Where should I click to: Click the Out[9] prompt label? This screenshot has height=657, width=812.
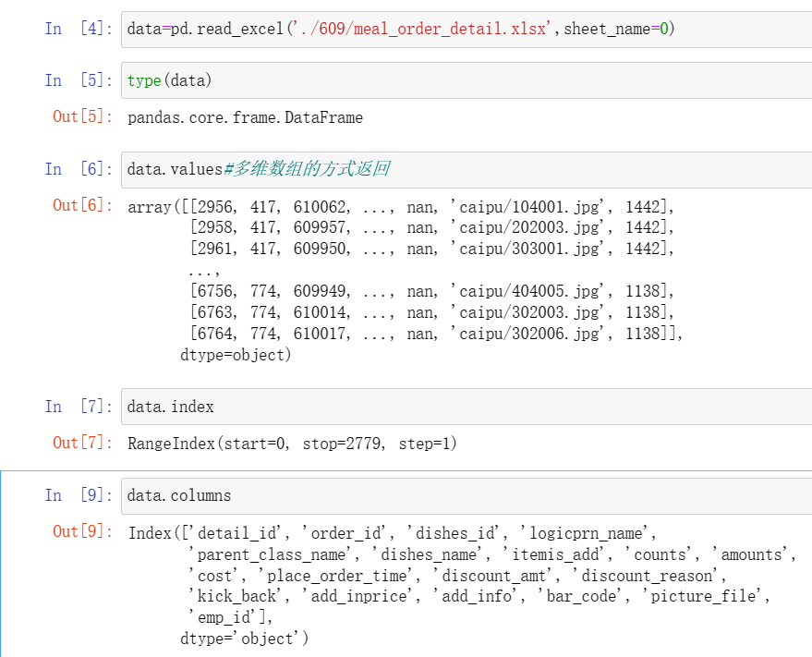tap(83, 531)
